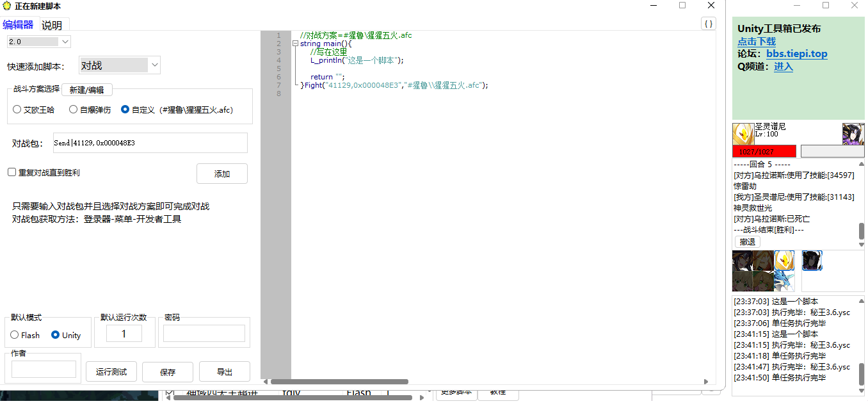Viewport: 868px width, 415px height.
Task: Click the opponent pet icon in the right team box
Action: (812, 261)
